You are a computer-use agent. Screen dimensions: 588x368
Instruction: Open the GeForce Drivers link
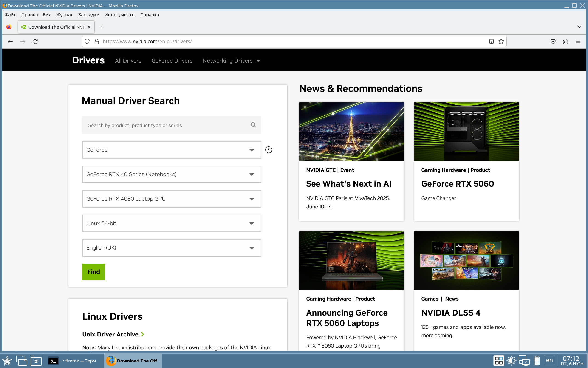172,60
